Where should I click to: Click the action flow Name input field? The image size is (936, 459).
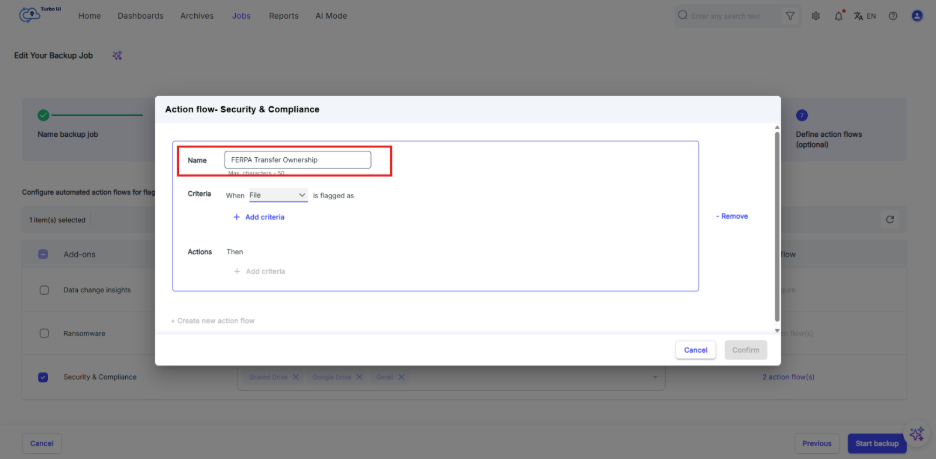pyautogui.click(x=297, y=160)
